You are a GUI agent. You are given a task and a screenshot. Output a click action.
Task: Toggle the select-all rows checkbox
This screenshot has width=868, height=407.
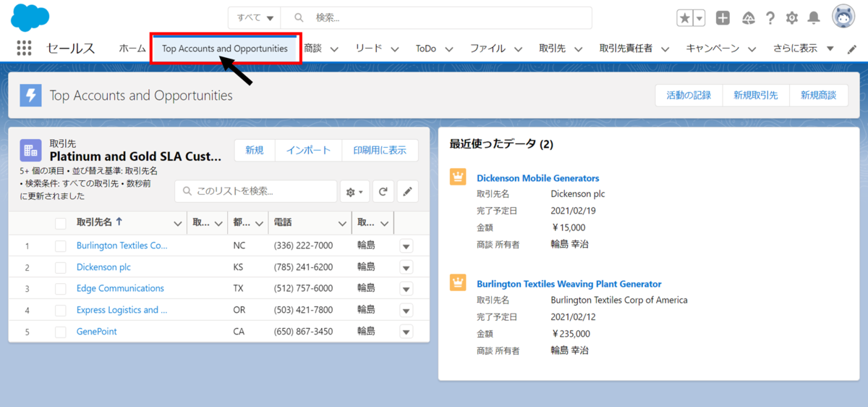pyautogui.click(x=61, y=223)
